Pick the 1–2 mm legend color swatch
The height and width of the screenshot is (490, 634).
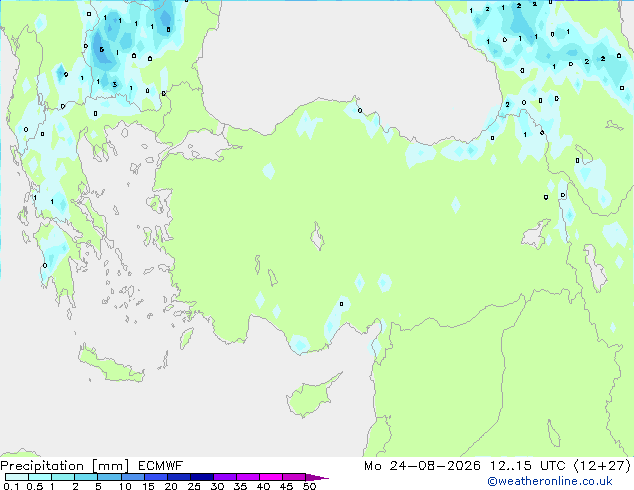tap(63, 477)
